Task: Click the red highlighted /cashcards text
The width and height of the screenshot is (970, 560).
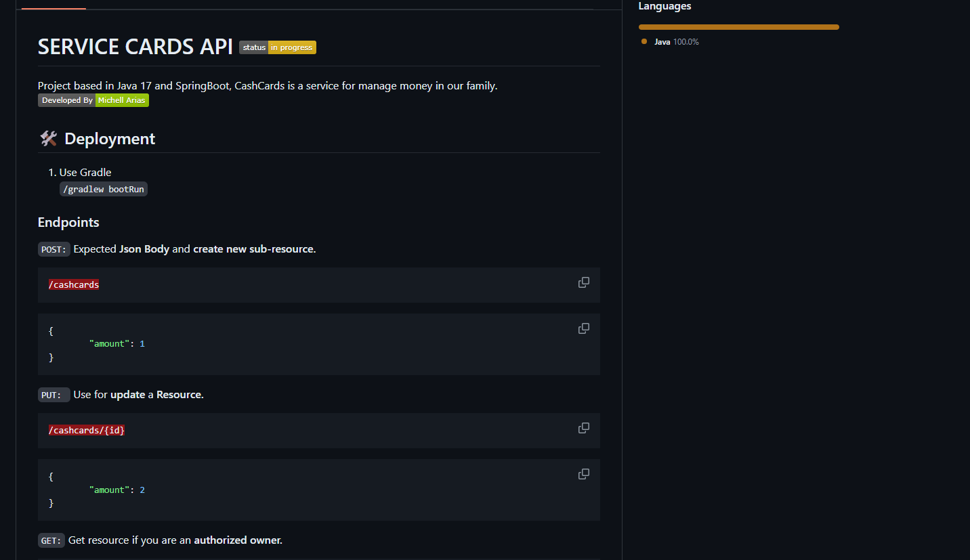Action: tap(74, 285)
